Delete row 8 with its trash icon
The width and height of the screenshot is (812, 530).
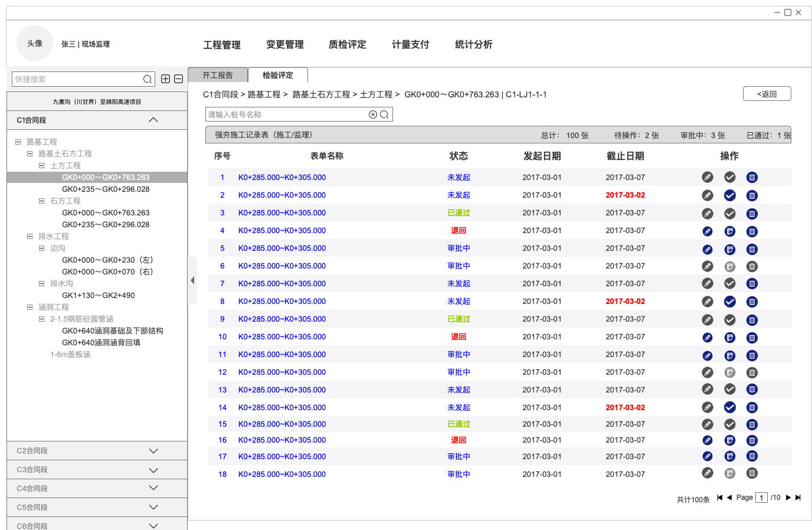752,302
